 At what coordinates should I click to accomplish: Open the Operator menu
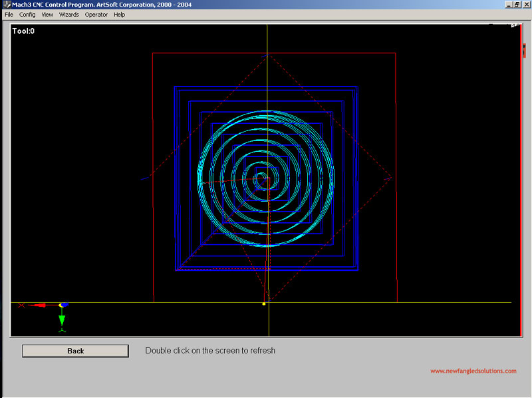point(96,15)
